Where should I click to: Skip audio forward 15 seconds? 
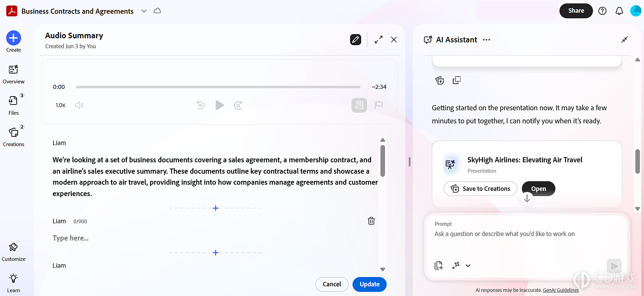[x=238, y=105]
